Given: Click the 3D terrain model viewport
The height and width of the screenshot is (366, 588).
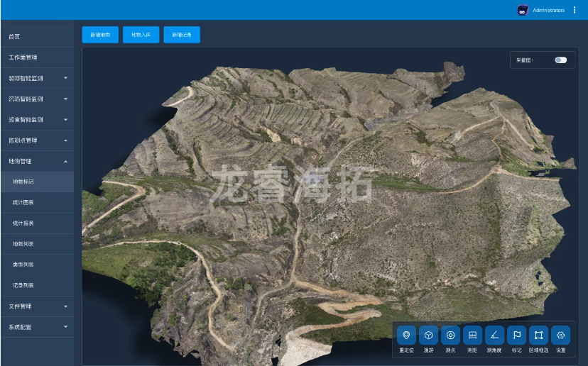Looking at the screenshot, I should point(330,206).
